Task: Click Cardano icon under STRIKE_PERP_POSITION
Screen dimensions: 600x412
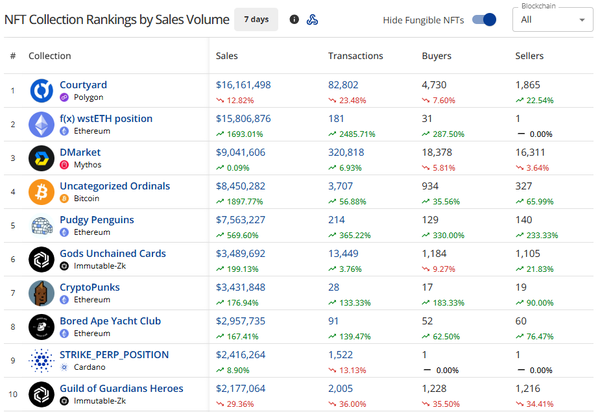Action: [x=64, y=367]
